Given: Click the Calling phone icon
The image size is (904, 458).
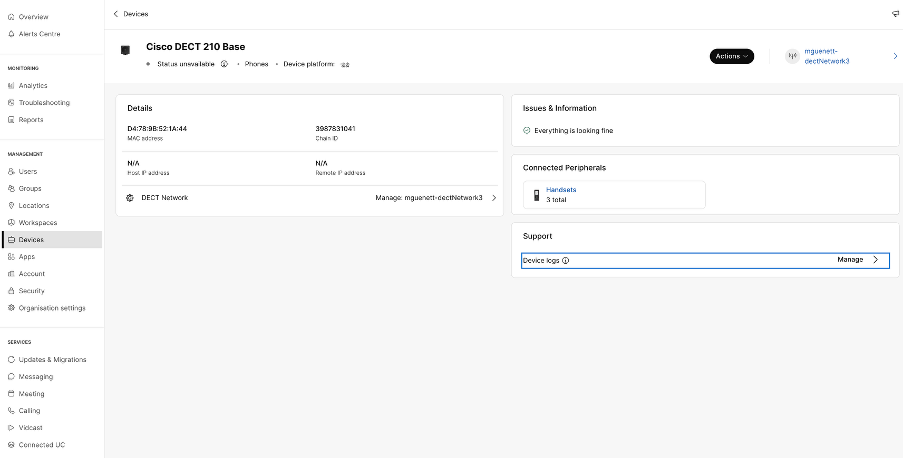Looking at the screenshot, I should pos(11,411).
